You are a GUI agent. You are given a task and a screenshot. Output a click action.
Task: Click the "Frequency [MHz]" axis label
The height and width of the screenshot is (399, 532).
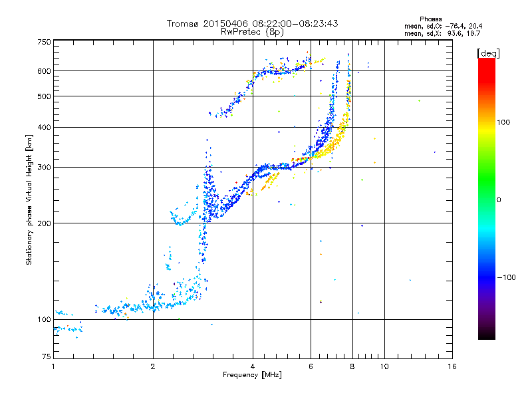click(x=252, y=375)
